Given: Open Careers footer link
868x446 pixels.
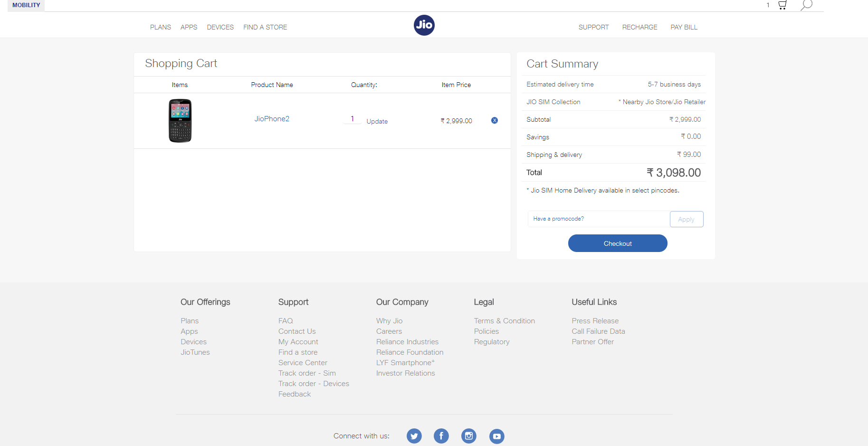Looking at the screenshot, I should tap(389, 331).
